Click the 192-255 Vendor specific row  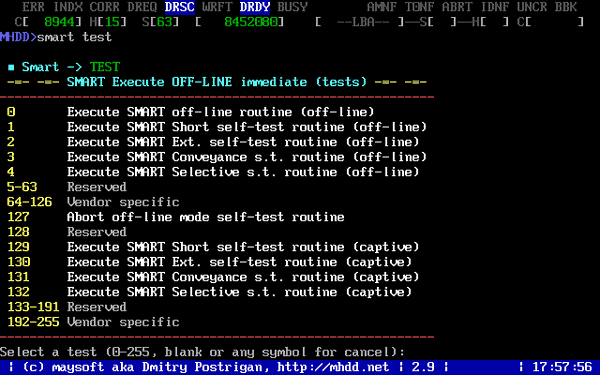pos(93,322)
